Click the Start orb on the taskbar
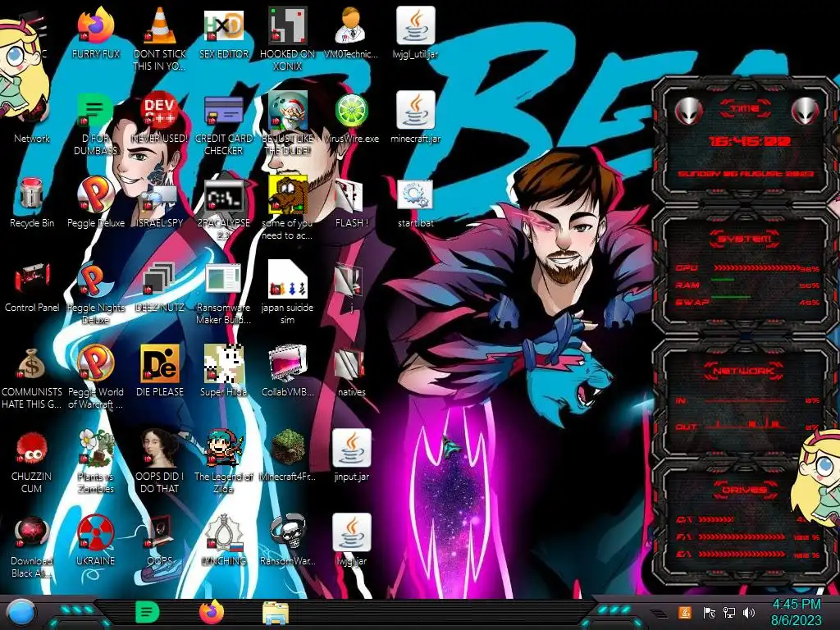Screen dimensions: 840x630 pyautogui.click(x=21, y=613)
